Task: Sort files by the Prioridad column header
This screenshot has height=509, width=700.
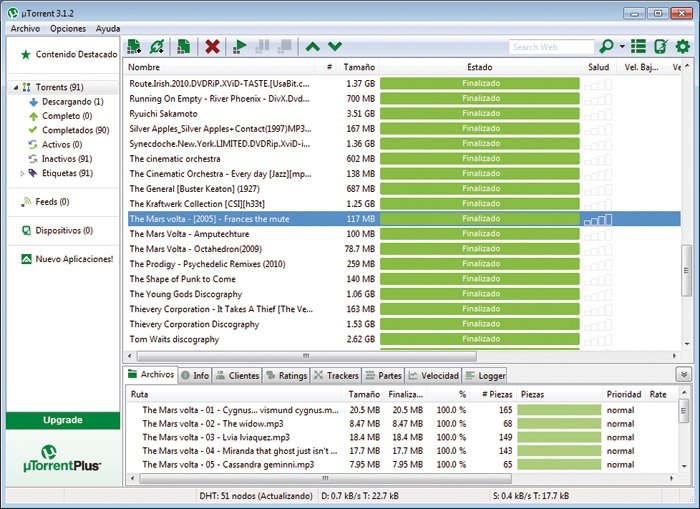Action: pyautogui.click(x=623, y=395)
